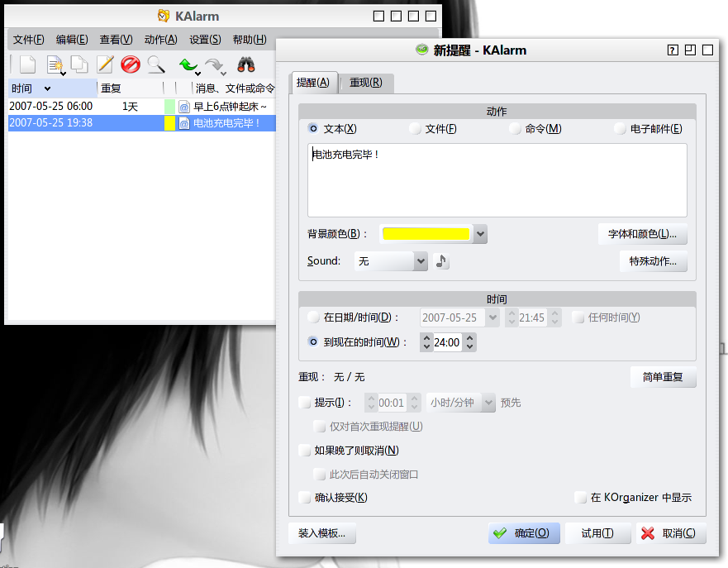
Task: Toggle 在 KOrganizer 中显示 checkbox
Action: click(x=580, y=498)
